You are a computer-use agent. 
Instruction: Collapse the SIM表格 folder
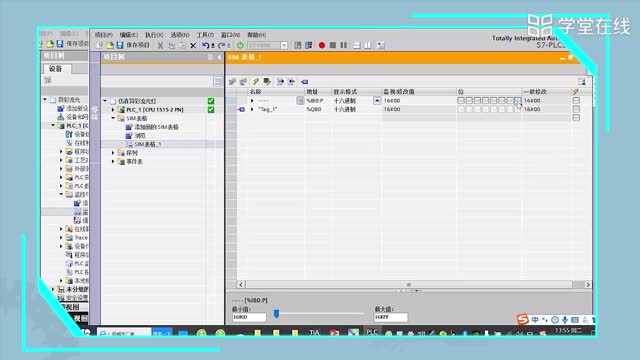(113, 118)
